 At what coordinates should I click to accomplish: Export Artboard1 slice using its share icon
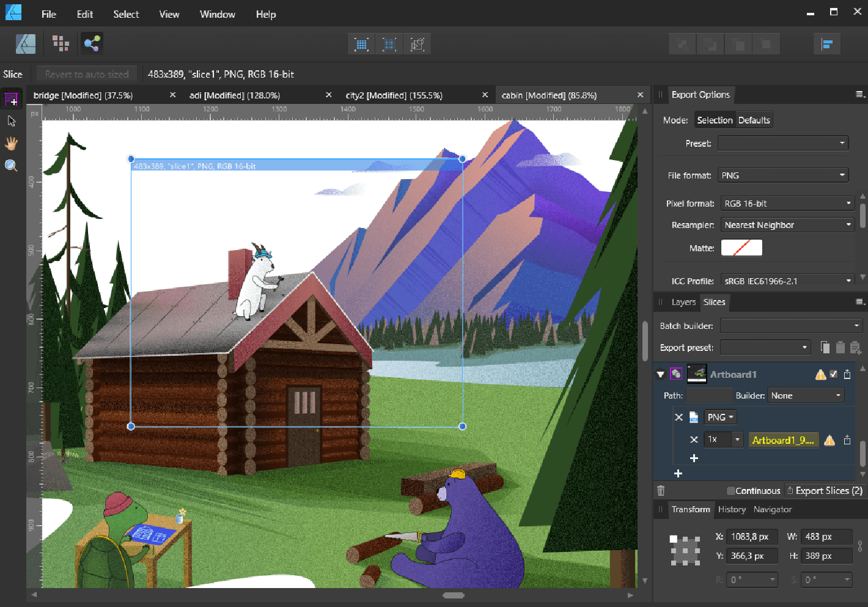coord(847,374)
